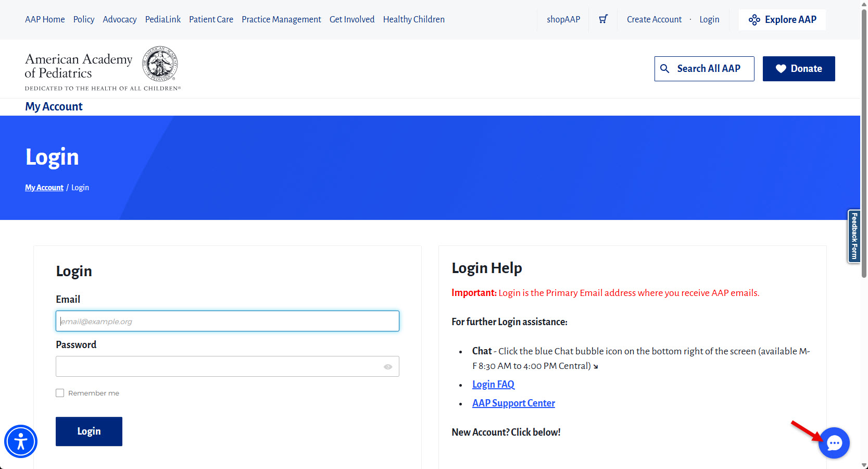
Task: Focus the Password input field
Action: 228,366
